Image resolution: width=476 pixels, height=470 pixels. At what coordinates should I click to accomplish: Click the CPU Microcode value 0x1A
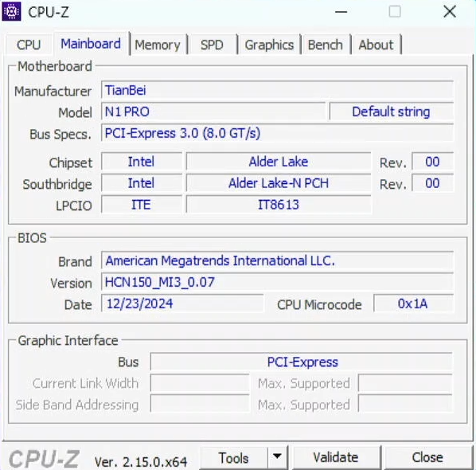[x=413, y=304]
